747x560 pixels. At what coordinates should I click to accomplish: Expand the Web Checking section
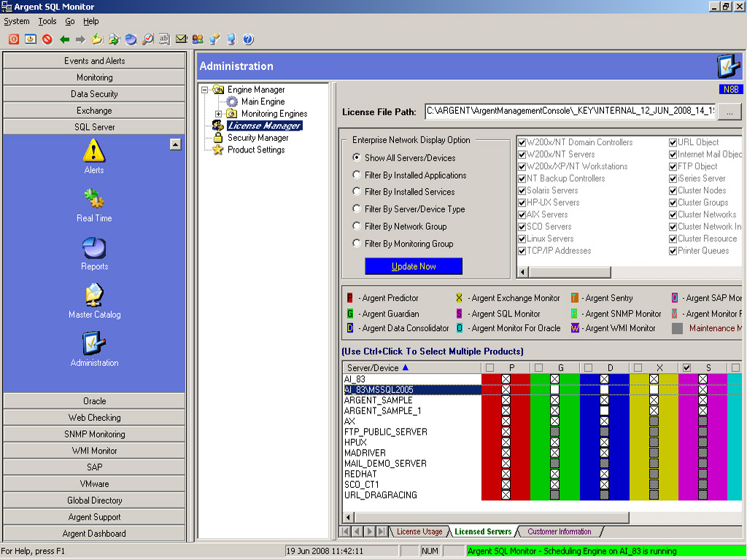click(94, 418)
